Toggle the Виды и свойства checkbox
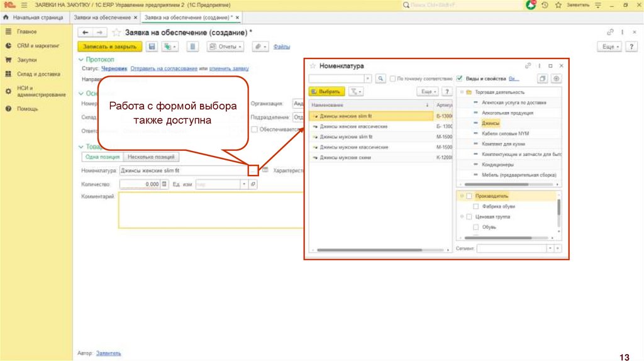 tap(460, 79)
